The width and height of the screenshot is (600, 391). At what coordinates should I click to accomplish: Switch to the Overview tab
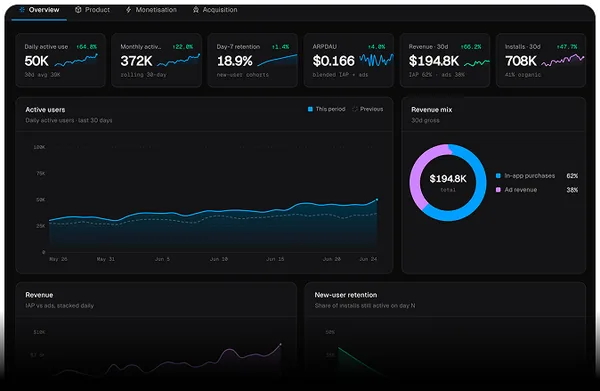pyautogui.click(x=39, y=10)
